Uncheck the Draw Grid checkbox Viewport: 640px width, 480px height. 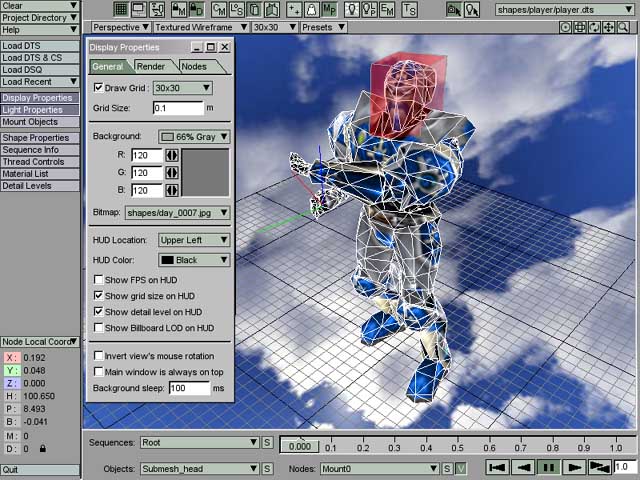98,88
